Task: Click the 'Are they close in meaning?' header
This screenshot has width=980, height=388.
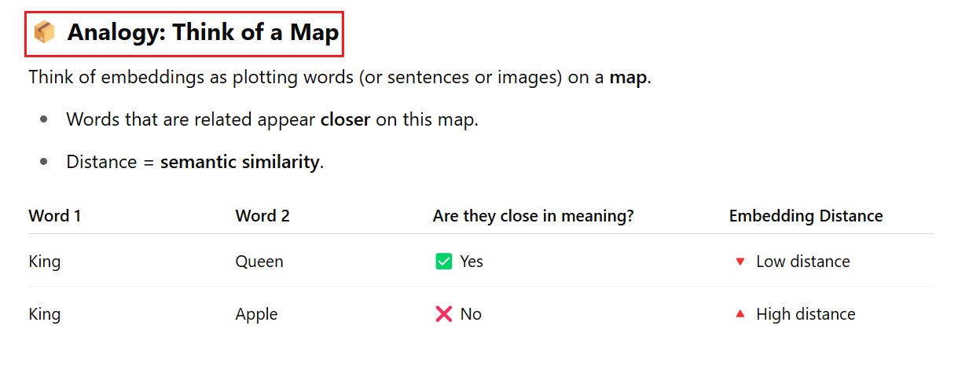Action: pos(533,216)
